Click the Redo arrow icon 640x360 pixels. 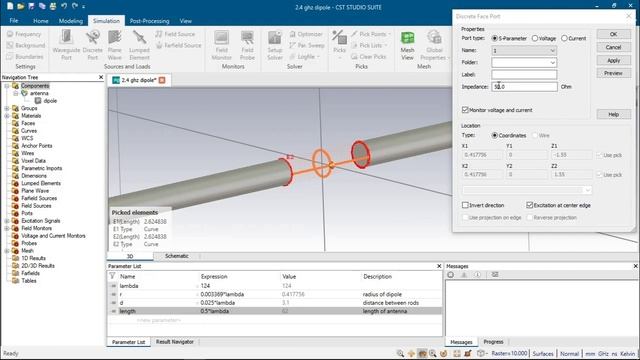(x=74, y=6)
